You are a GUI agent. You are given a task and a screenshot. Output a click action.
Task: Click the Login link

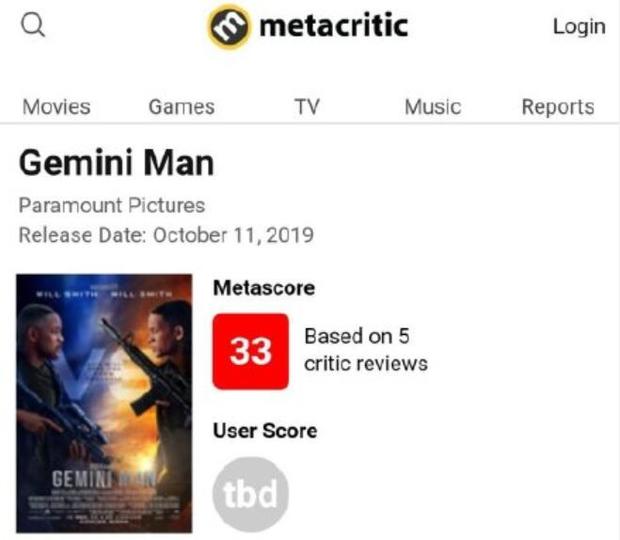[579, 27]
